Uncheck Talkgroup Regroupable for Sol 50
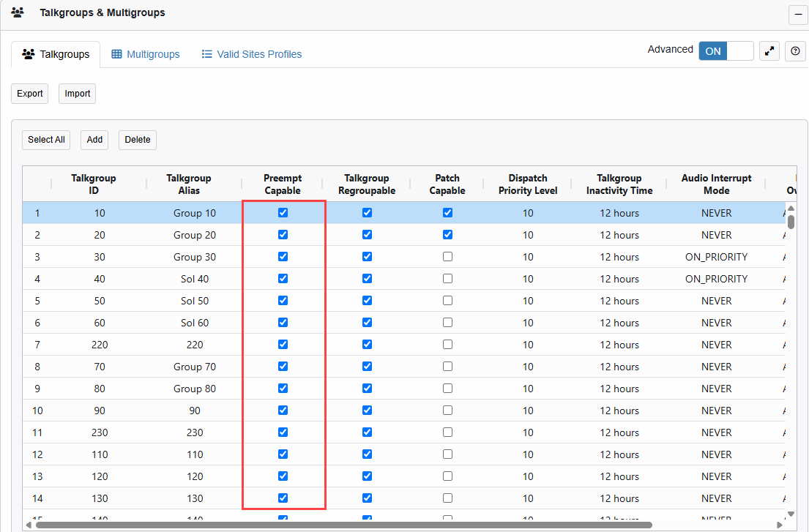809x532 pixels. [x=367, y=301]
